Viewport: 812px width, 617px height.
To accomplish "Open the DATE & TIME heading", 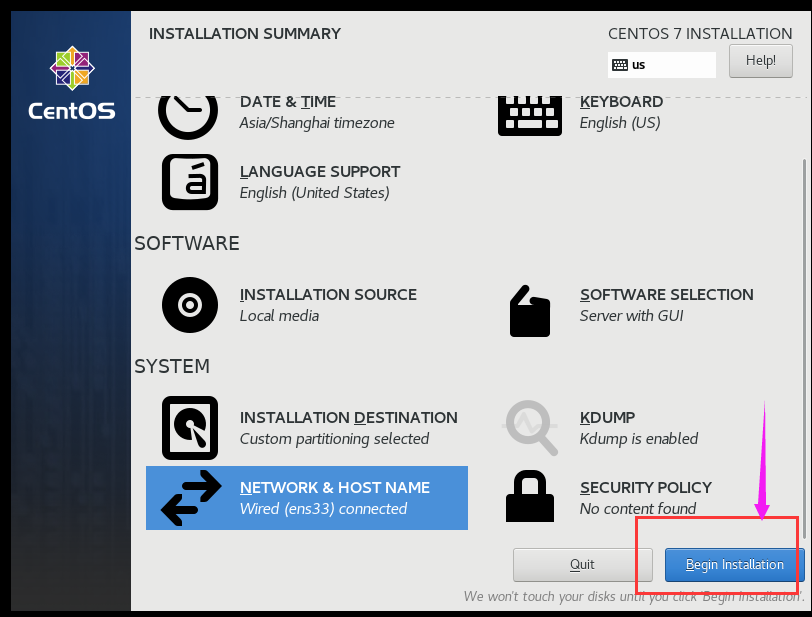I will (288, 102).
